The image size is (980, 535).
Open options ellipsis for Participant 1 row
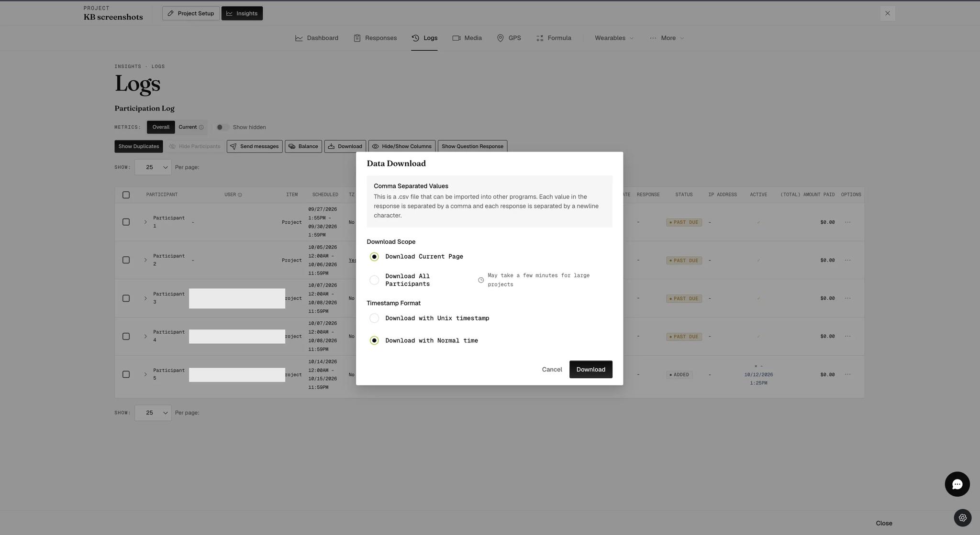(x=847, y=222)
